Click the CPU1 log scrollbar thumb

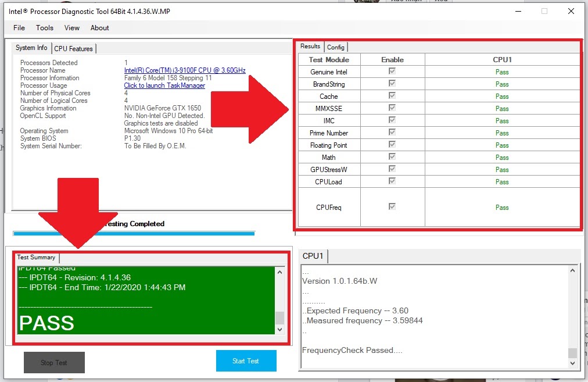pyautogui.click(x=572, y=353)
